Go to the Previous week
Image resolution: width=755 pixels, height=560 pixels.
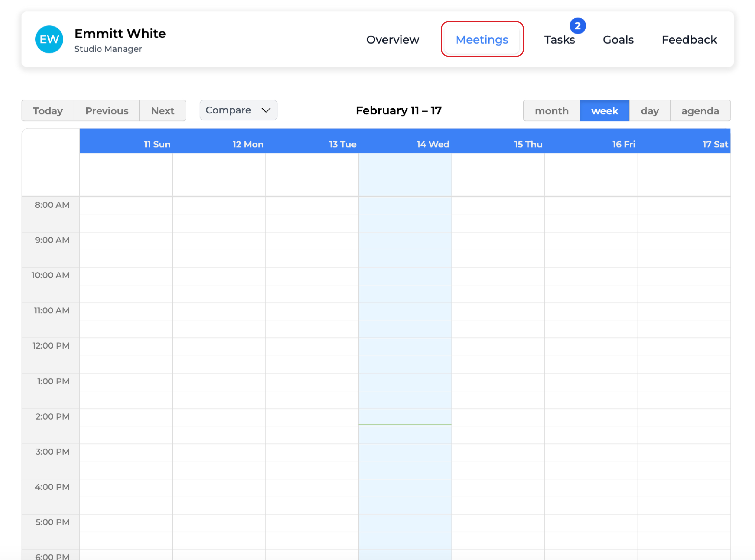point(107,111)
